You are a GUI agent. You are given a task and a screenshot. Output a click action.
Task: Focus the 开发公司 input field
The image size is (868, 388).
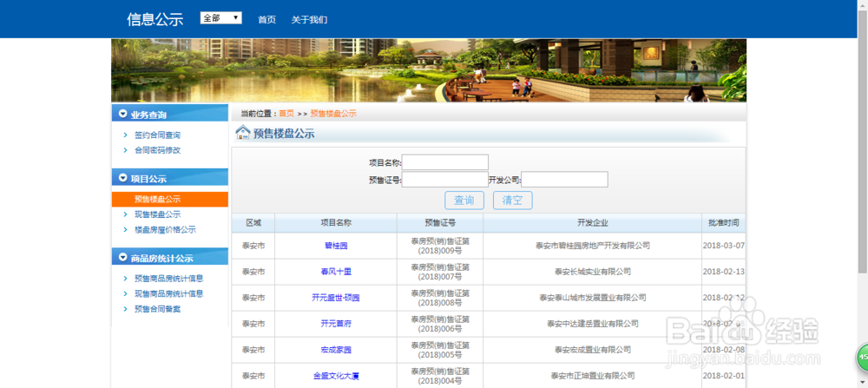click(565, 180)
